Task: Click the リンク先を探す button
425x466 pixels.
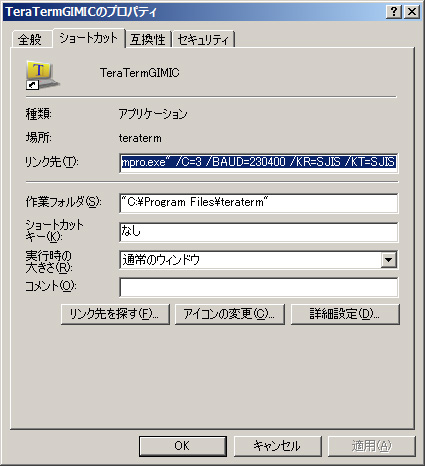Action: click(115, 314)
